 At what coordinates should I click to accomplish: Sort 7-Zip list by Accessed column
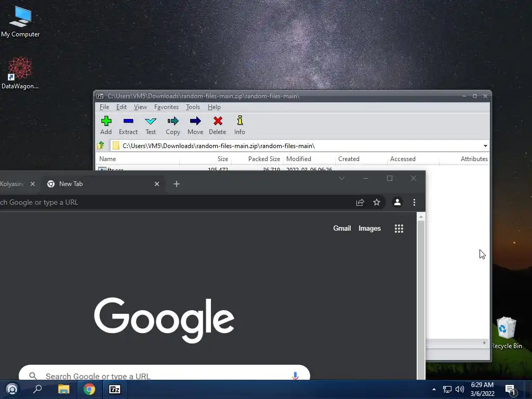click(x=413, y=159)
